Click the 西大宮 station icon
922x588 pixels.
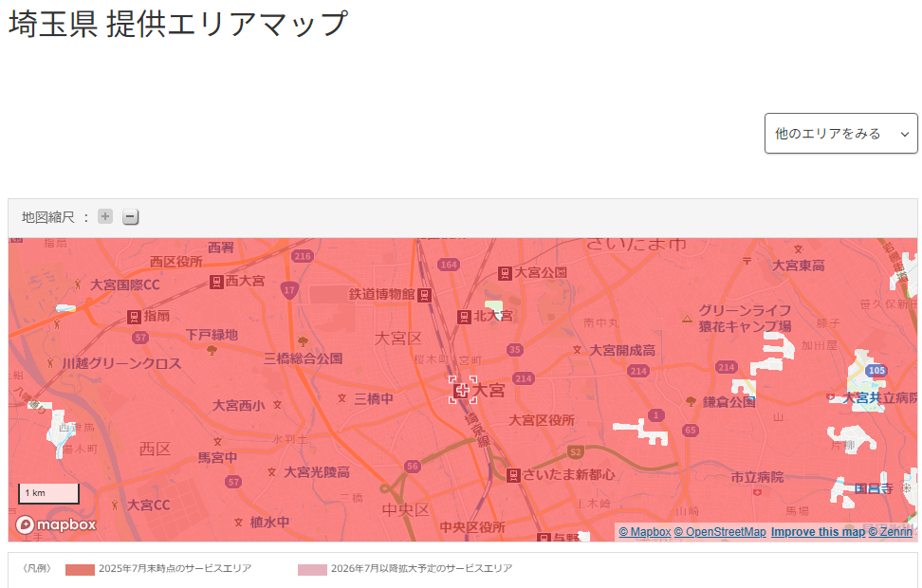(x=217, y=282)
